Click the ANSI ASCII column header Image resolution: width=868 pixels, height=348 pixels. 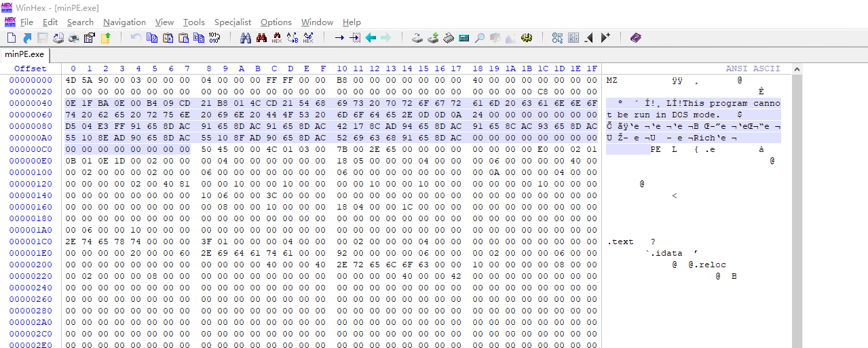pyautogui.click(x=753, y=69)
